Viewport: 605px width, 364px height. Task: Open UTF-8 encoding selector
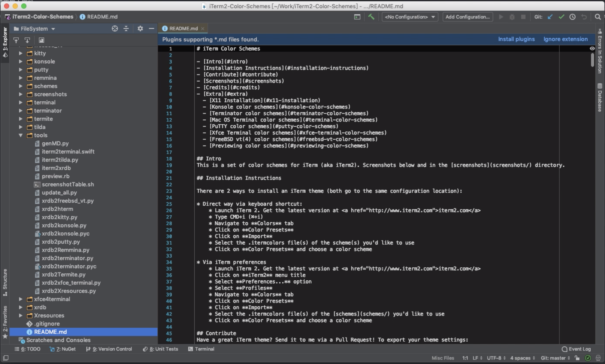(x=496, y=358)
